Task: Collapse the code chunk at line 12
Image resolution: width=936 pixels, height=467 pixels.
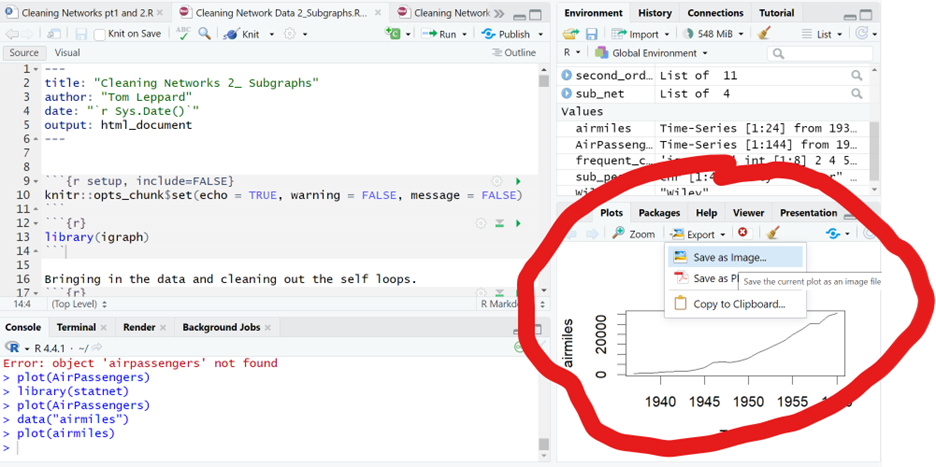Action: (35, 223)
